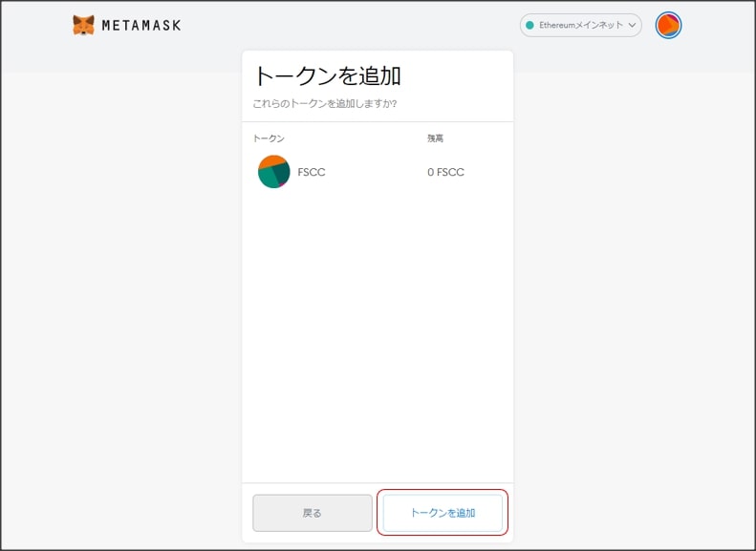The height and width of the screenshot is (551, 756).
Task: Click the green network status dot
Action: click(x=529, y=26)
